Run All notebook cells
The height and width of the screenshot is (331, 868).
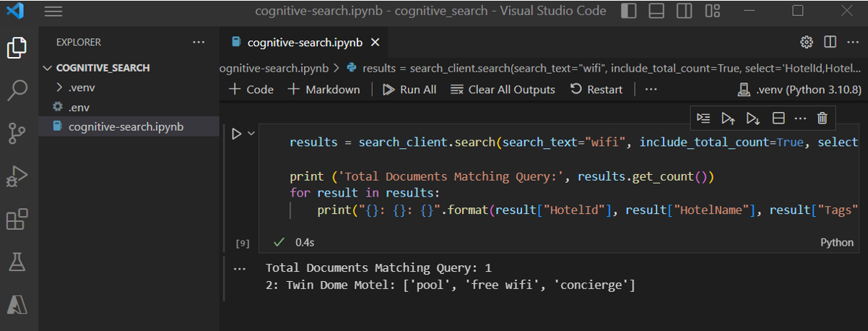click(409, 90)
